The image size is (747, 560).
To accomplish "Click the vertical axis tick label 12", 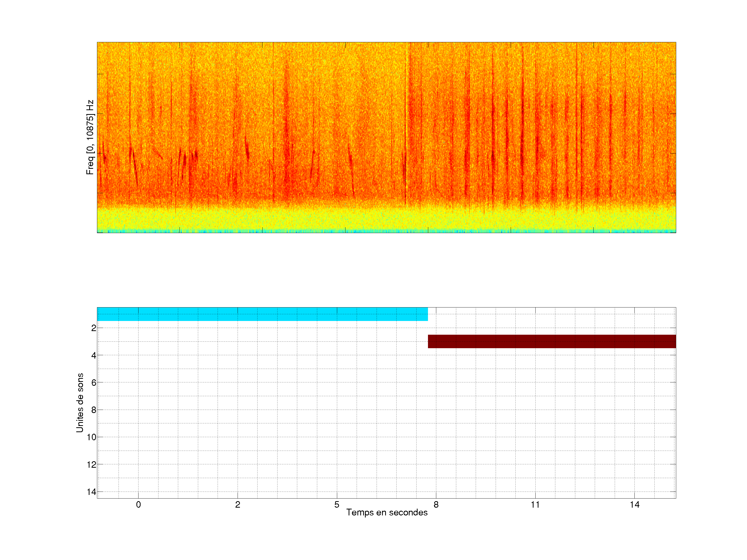I will (x=92, y=465).
